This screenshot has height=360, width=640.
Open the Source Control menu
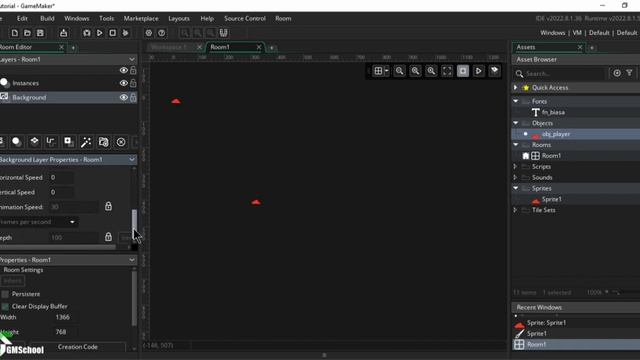(x=245, y=18)
